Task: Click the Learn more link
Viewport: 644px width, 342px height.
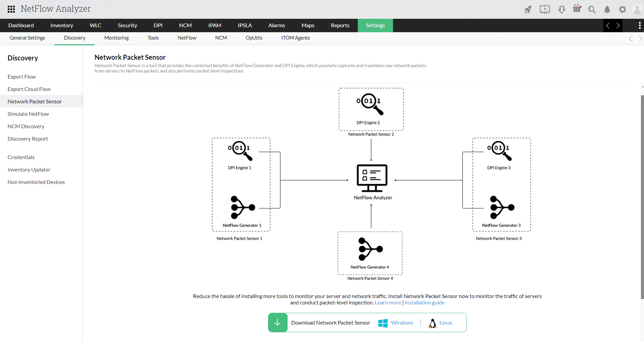Action: coord(388,303)
